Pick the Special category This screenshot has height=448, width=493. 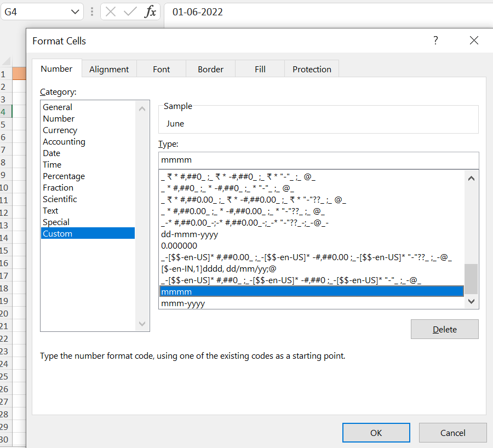point(88,222)
